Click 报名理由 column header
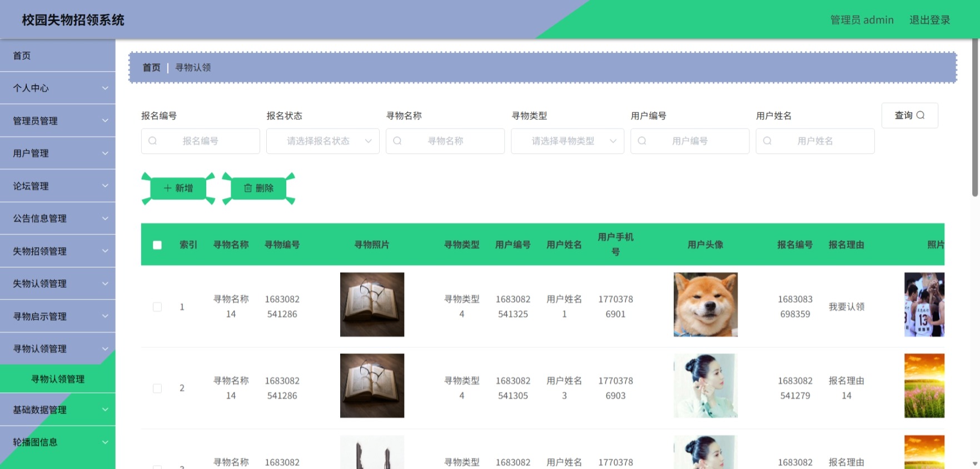The width and height of the screenshot is (980, 469). (x=846, y=245)
